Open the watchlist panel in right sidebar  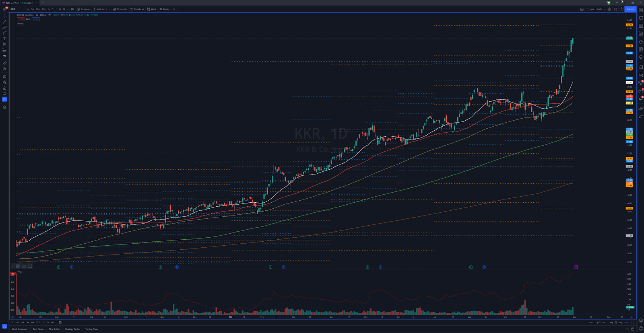tap(641, 10)
